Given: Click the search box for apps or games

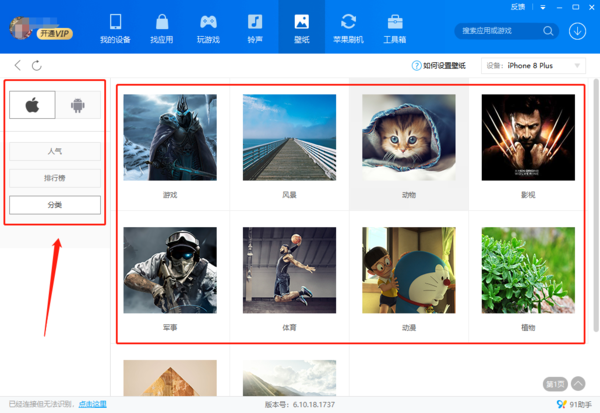Looking at the screenshot, I should tap(498, 31).
